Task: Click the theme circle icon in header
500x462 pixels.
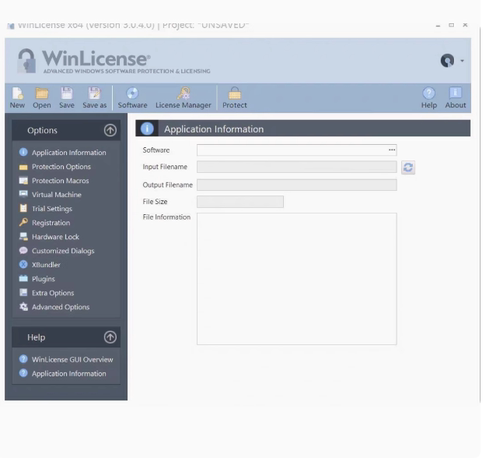Action: pos(447,61)
